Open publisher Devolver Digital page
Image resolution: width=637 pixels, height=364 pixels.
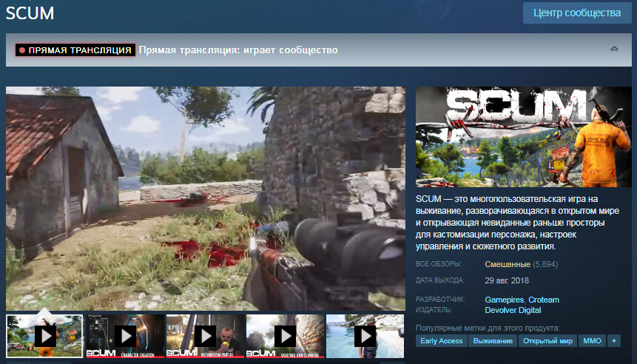pyautogui.click(x=513, y=310)
